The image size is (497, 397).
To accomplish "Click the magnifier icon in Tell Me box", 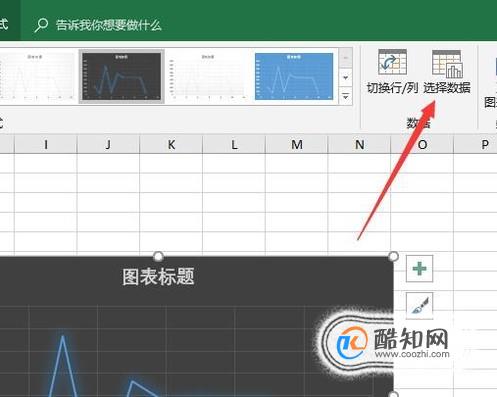I will (41, 25).
